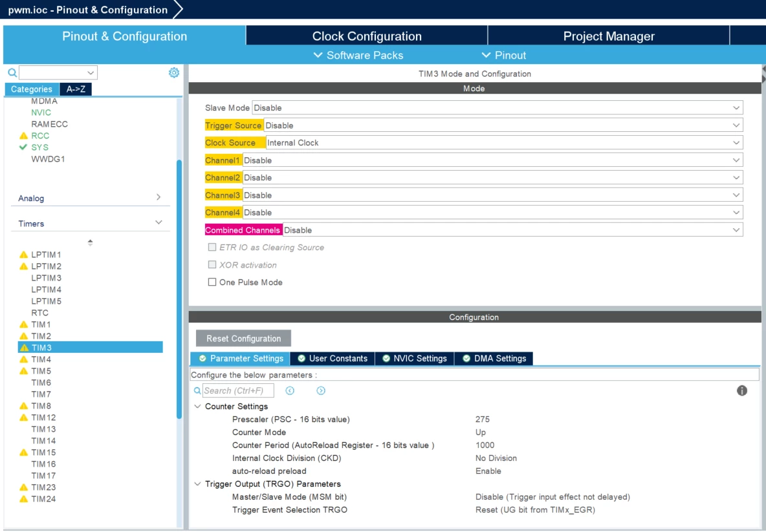Select Pinout & Configuration tab
Screen dimensions: 766x532
tap(125, 36)
